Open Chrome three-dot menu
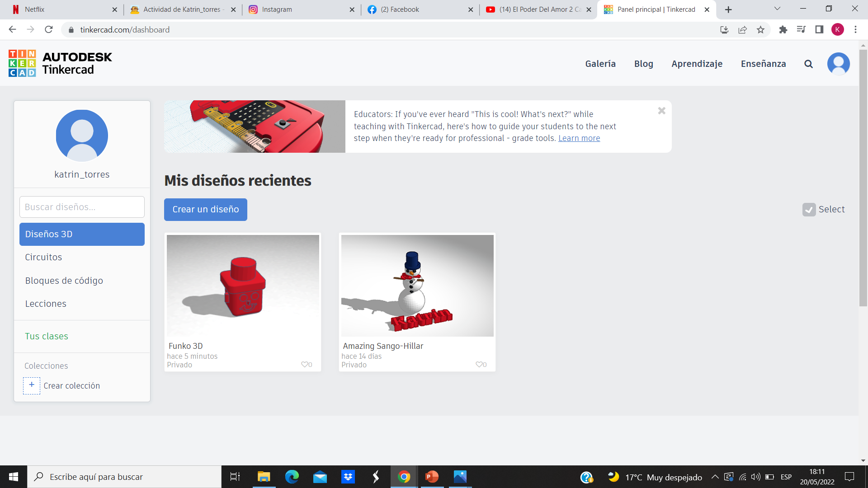The height and width of the screenshot is (488, 868). coord(855,30)
